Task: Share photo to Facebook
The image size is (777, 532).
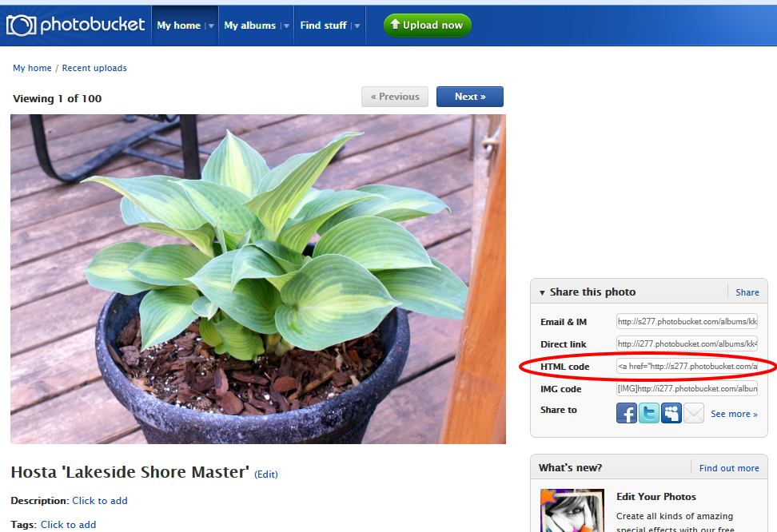Action: (x=627, y=413)
